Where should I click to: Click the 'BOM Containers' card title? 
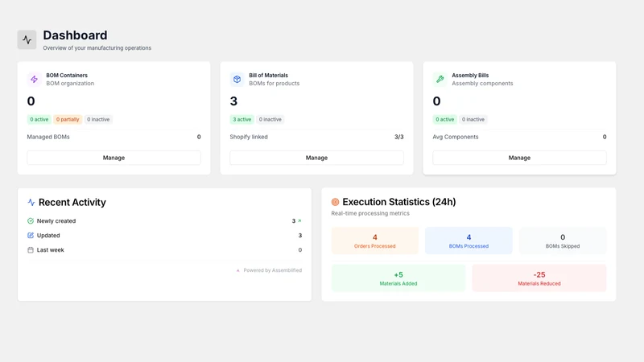[x=67, y=76]
